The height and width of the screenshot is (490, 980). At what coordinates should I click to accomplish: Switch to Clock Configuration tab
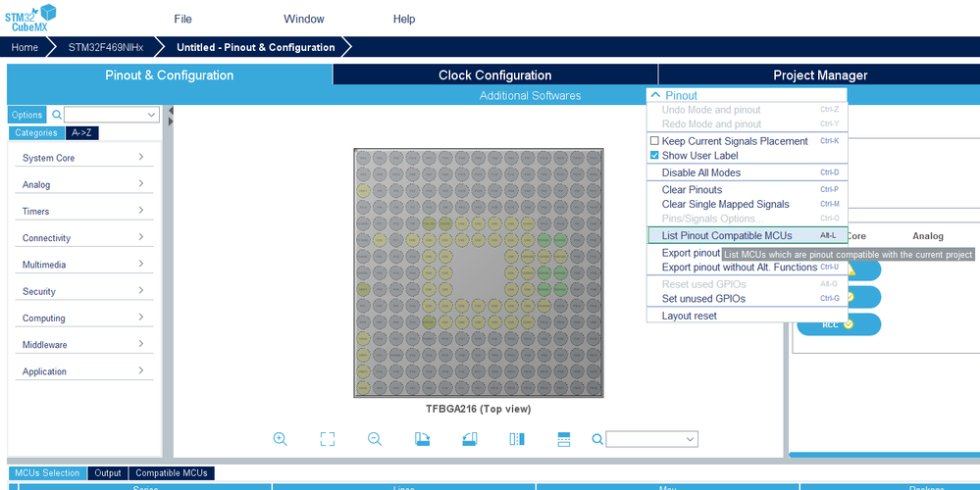pyautogui.click(x=495, y=74)
